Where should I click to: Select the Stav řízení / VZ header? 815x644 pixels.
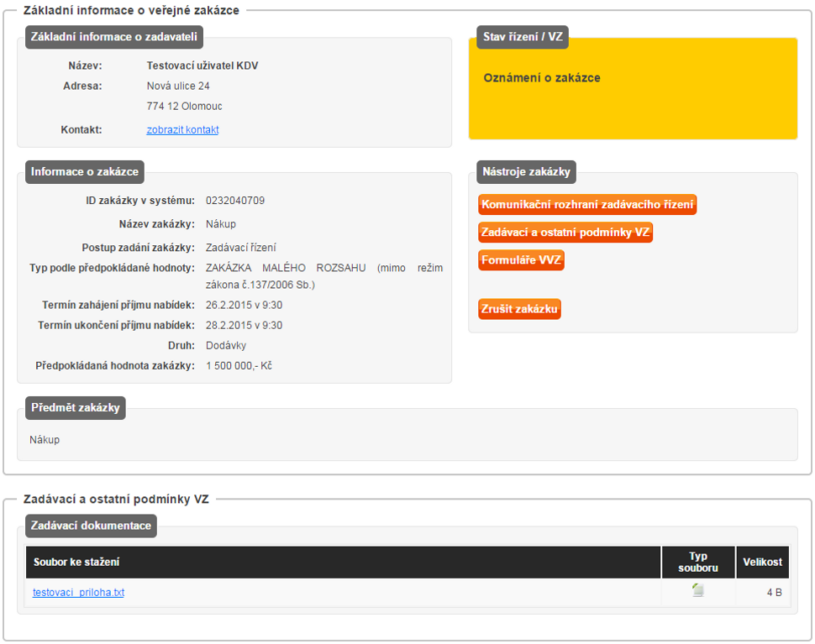click(522, 37)
